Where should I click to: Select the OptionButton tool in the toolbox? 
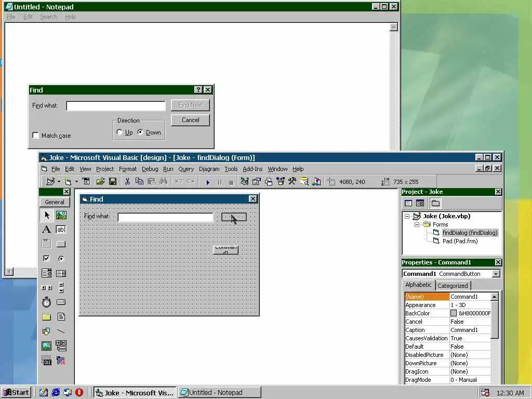pyautogui.click(x=61, y=258)
